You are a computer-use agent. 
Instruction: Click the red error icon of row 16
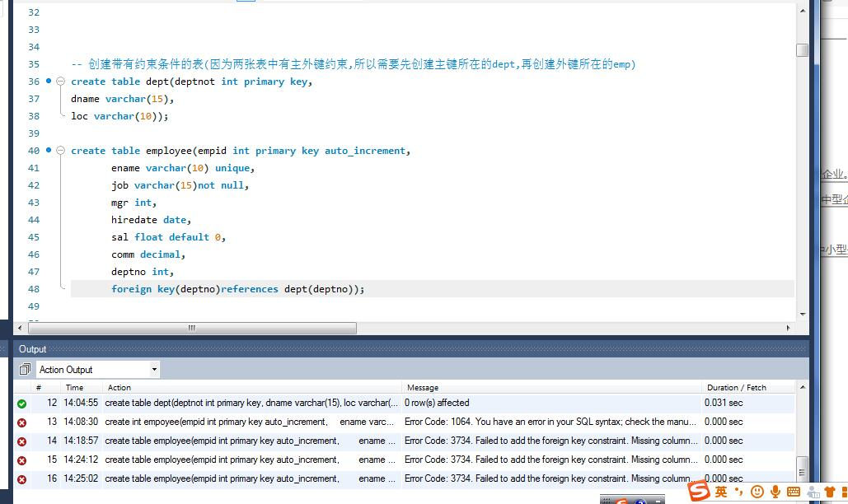coord(21,479)
